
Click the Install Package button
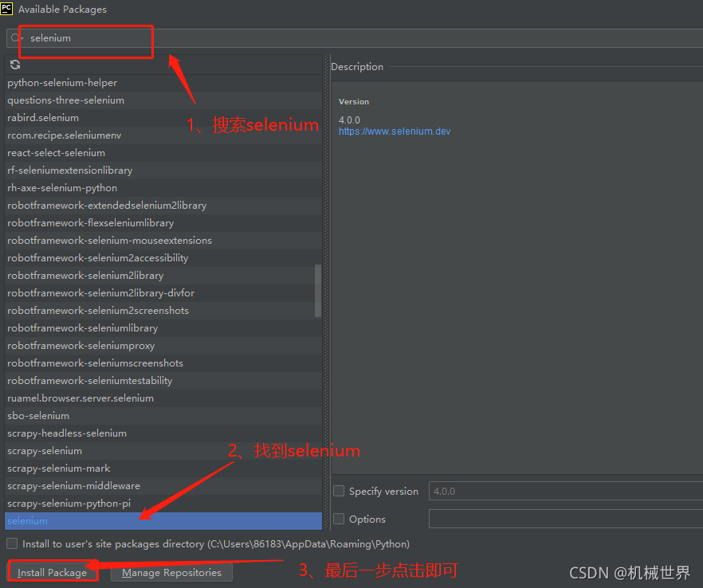tap(52, 572)
